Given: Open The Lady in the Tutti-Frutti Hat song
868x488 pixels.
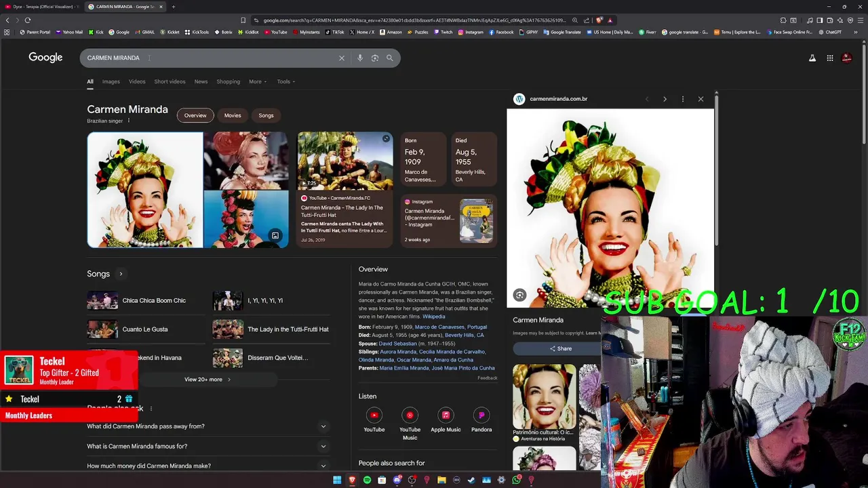Looking at the screenshot, I should pyautogui.click(x=271, y=329).
